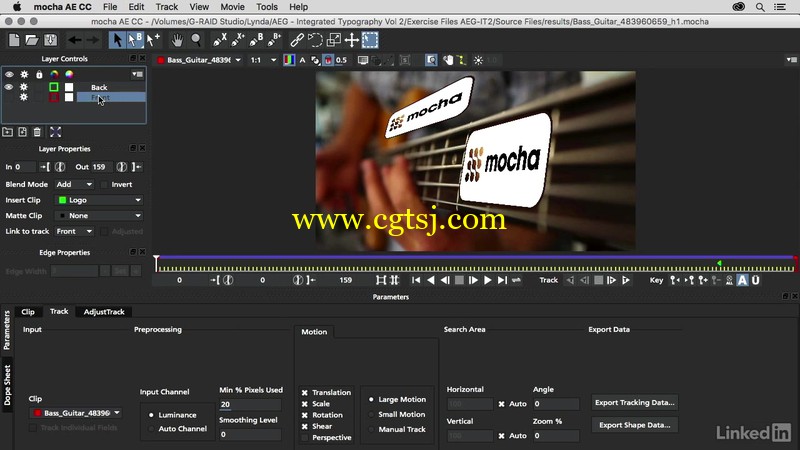The width and height of the screenshot is (800, 450).
Task: Track forward with the track play icon
Action: pos(626,280)
